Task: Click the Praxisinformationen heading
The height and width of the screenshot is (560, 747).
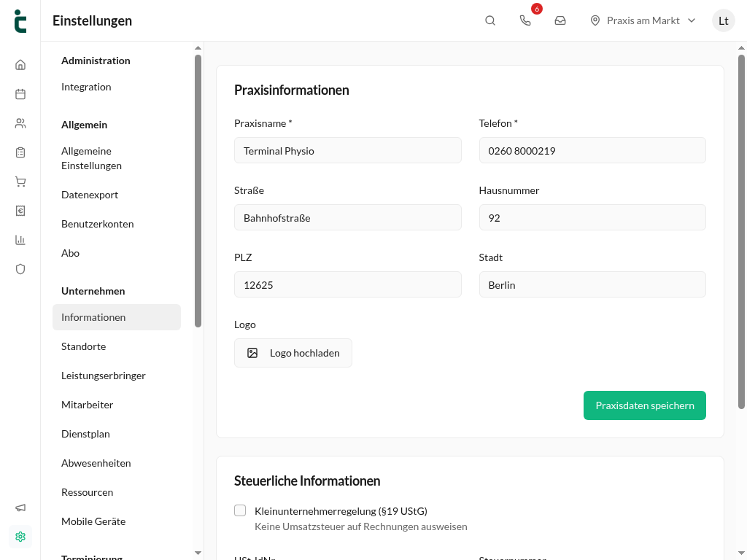Action: coord(292,90)
